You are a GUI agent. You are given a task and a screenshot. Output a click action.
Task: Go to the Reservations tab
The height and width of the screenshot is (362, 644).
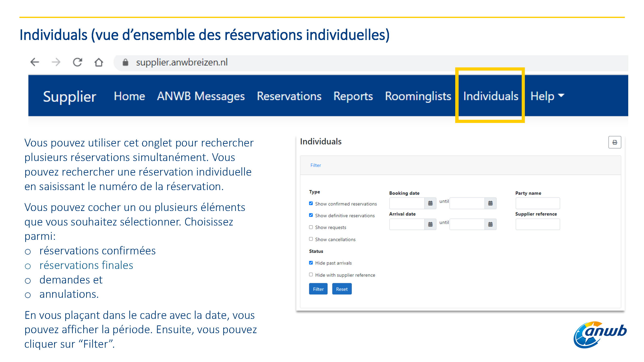point(289,96)
